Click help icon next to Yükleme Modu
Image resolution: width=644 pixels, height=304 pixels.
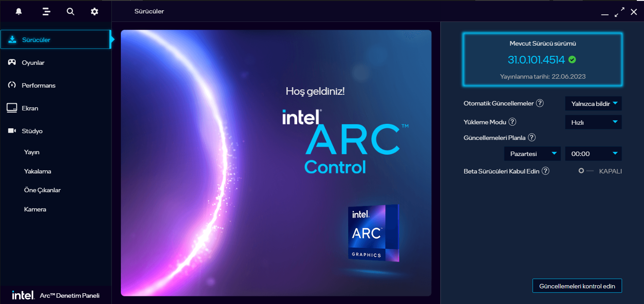[512, 122]
